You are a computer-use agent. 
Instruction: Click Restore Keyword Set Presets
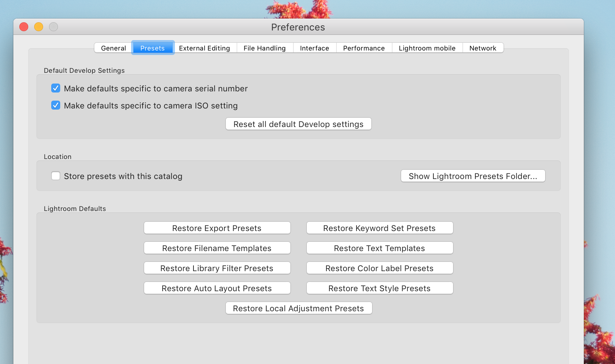point(380,228)
